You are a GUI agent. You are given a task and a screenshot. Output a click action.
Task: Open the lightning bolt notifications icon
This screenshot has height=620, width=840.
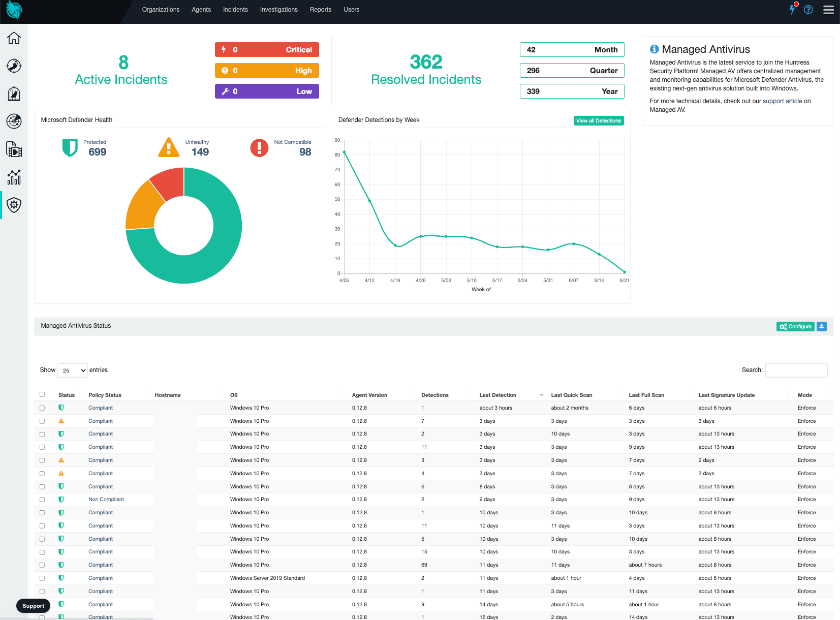pos(793,9)
